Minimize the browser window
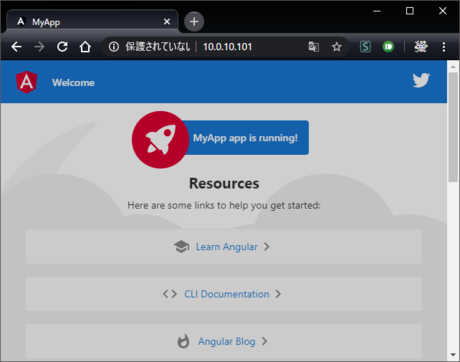The height and width of the screenshot is (362, 460). [x=377, y=11]
